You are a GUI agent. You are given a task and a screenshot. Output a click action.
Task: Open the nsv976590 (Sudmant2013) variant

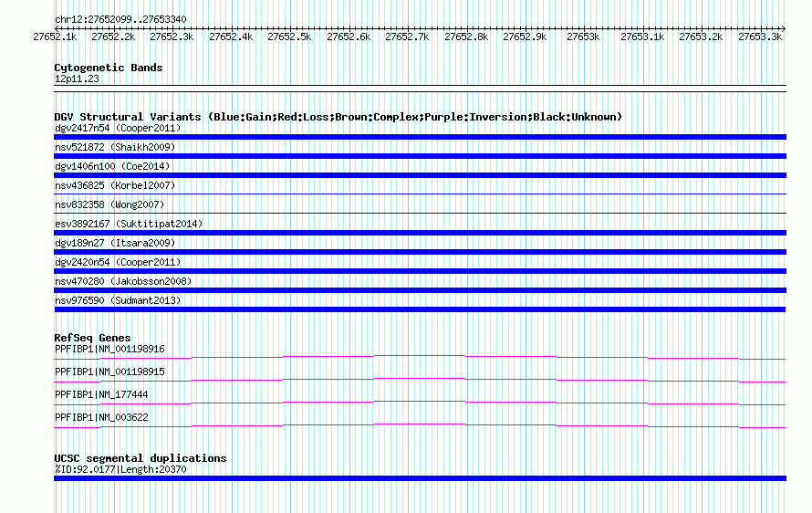[x=118, y=300]
